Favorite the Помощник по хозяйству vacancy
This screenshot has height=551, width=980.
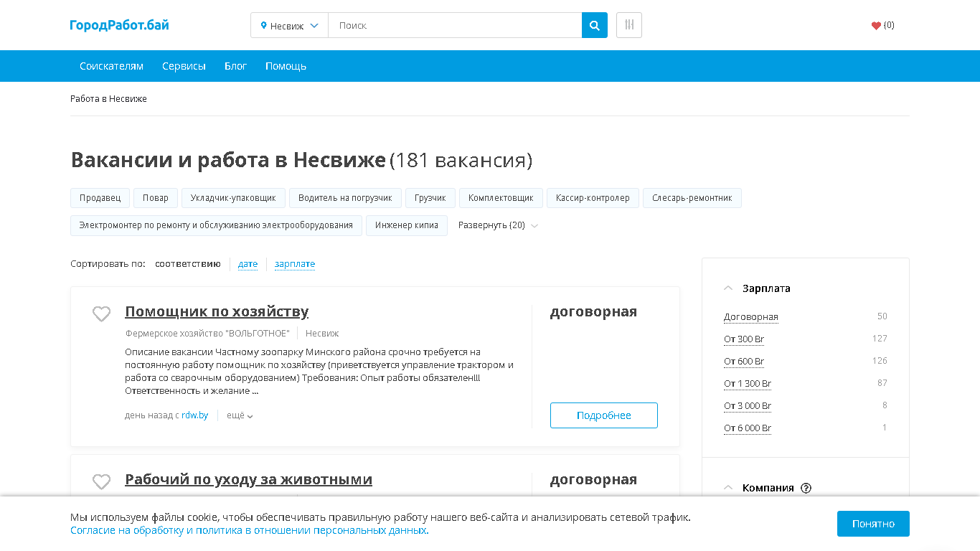(102, 314)
